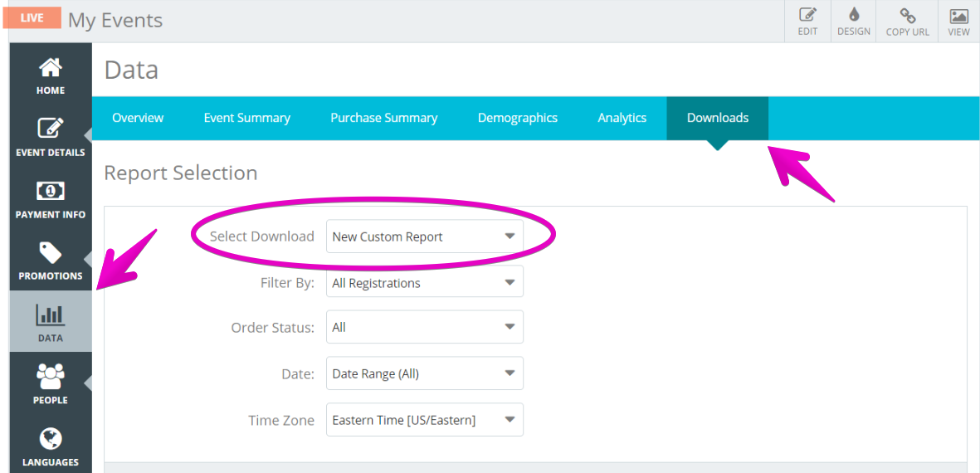The width and height of the screenshot is (980, 473).
Task: Click the Copy URL link icon
Action: (x=908, y=15)
